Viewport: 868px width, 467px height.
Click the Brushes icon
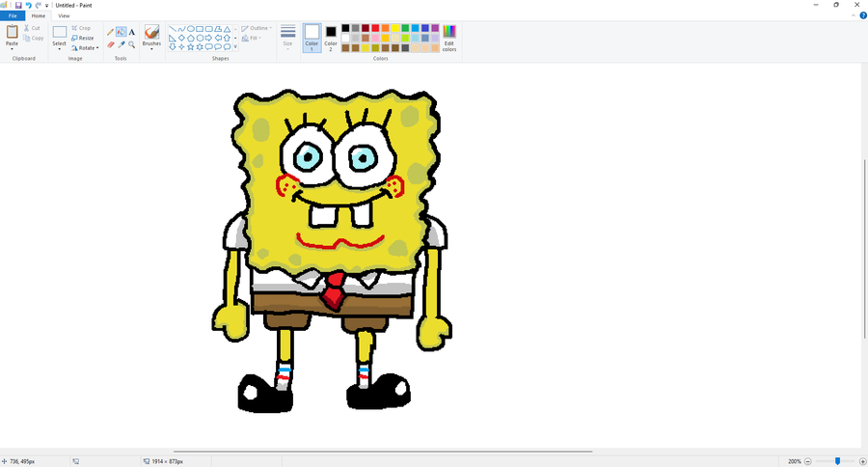151,32
